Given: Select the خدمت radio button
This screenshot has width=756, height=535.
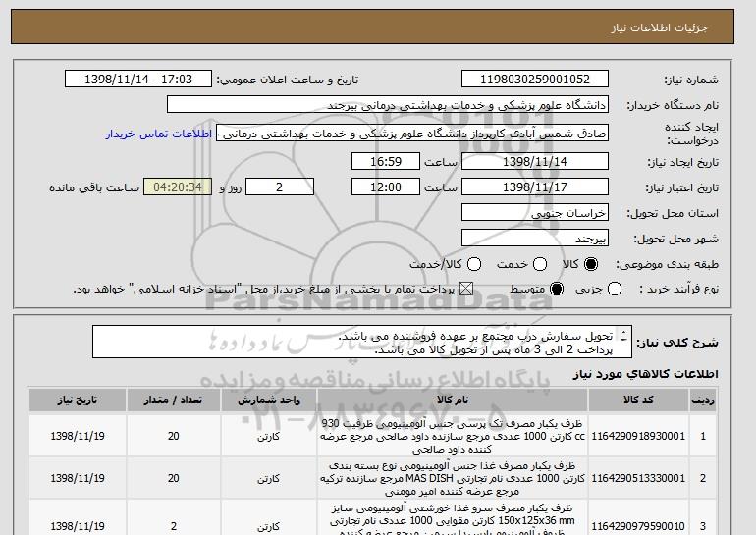Looking at the screenshot, I should click(x=540, y=264).
